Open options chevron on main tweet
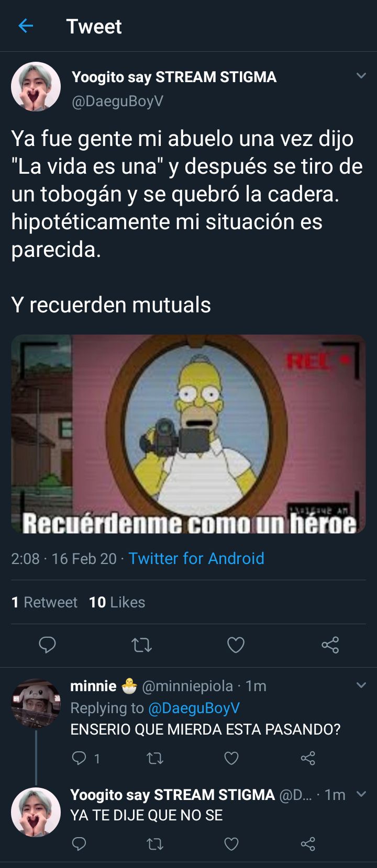 point(361,76)
